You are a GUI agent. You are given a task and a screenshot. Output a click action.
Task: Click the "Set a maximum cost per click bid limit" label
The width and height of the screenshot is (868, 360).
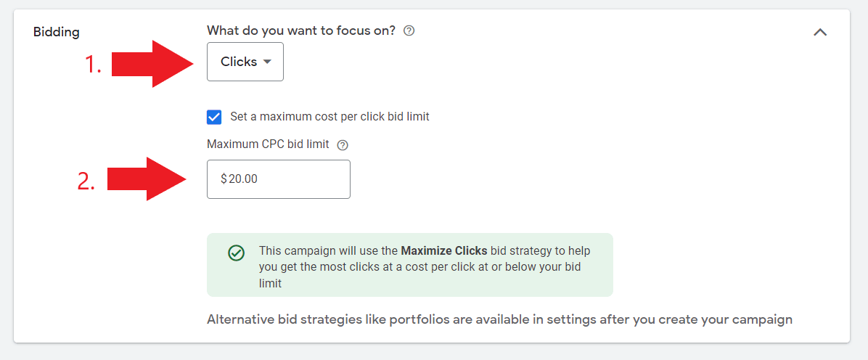[x=329, y=116]
